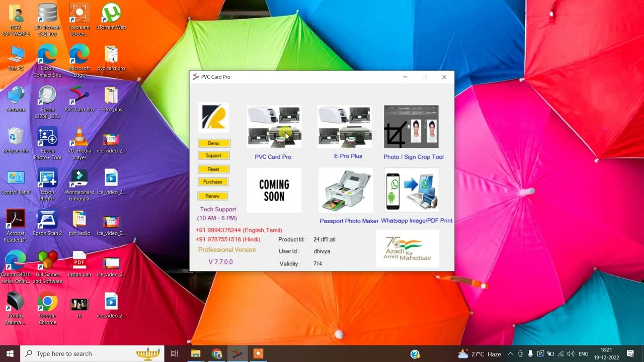The image size is (644, 362).
Task: Click the Professional Version text
Action: (x=227, y=250)
